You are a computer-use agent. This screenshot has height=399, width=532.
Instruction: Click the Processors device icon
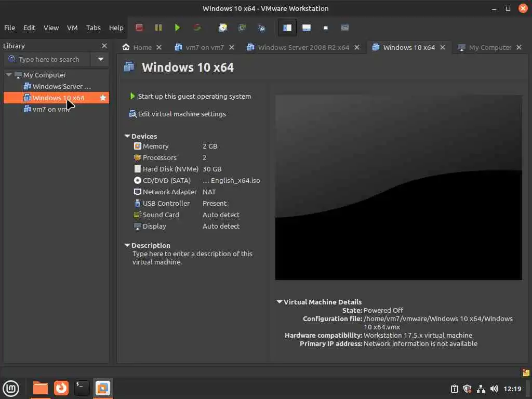coord(137,157)
